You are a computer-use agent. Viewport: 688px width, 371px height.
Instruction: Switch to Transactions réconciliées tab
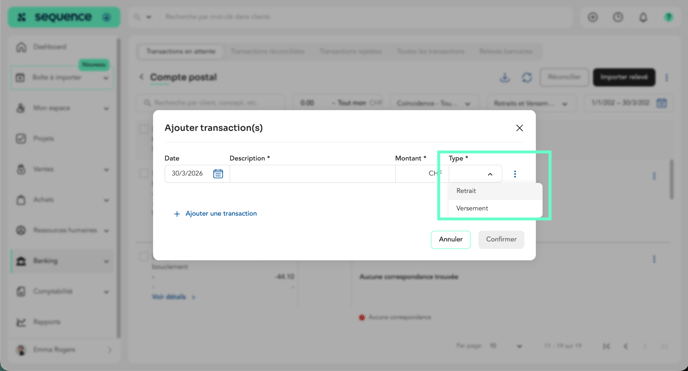268,51
